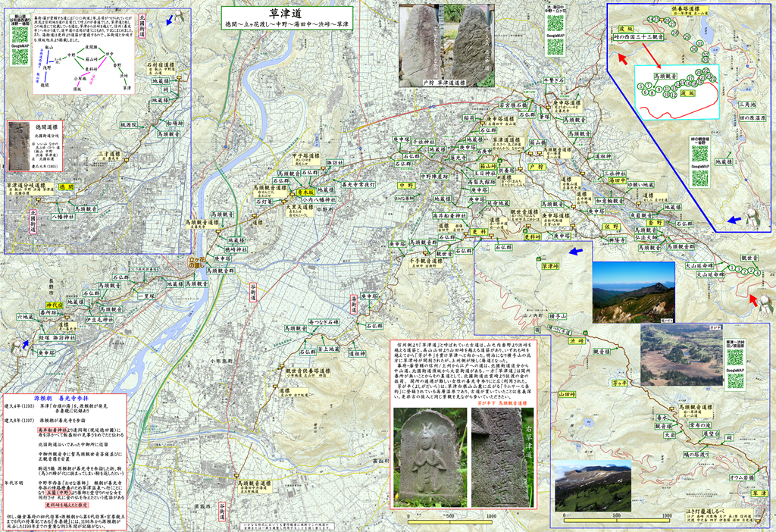Screen dimensions: 776x532
Task: Click the lower QR code beside the wetland photo
Action: click(734, 379)
